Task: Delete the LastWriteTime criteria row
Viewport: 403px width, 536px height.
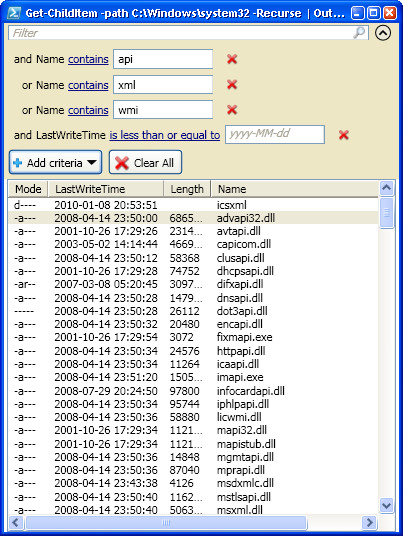Action: click(x=344, y=135)
